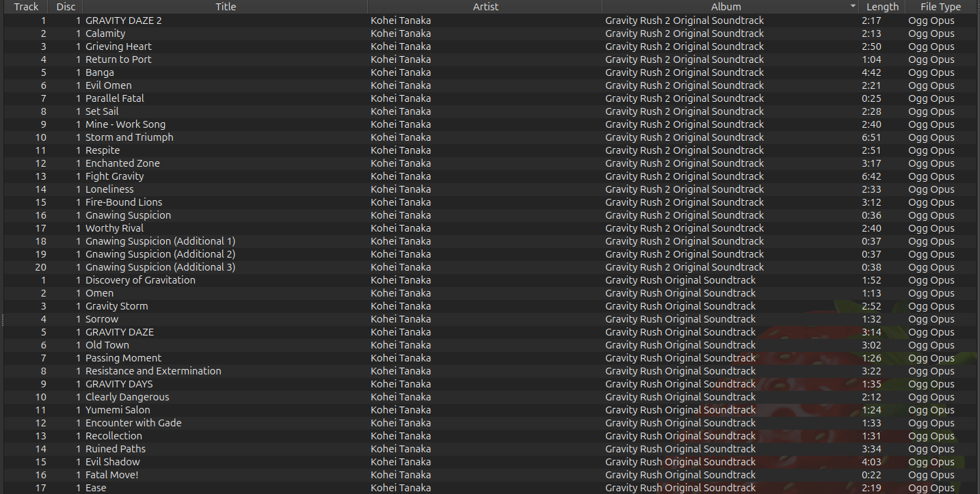Viewport: 980px width, 494px height.
Task: Select the 'Resistance and Extermination' row
Action: coord(153,371)
